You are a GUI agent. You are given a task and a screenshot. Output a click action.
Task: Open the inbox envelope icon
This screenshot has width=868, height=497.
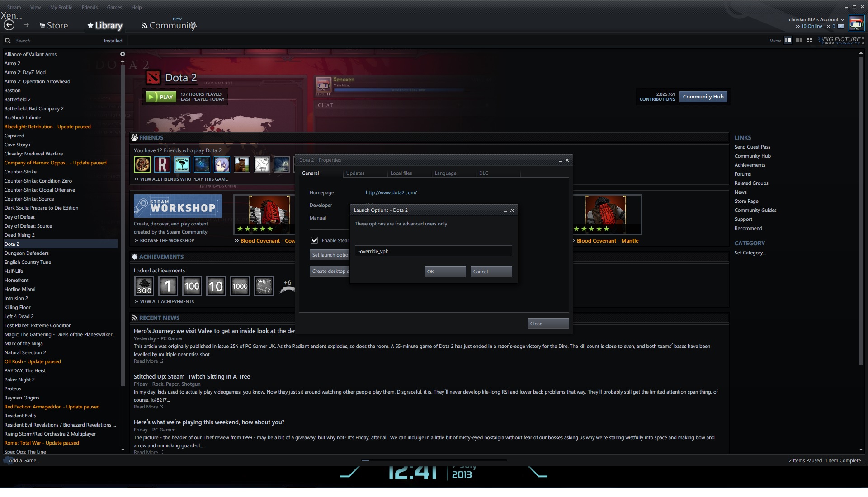point(841,26)
